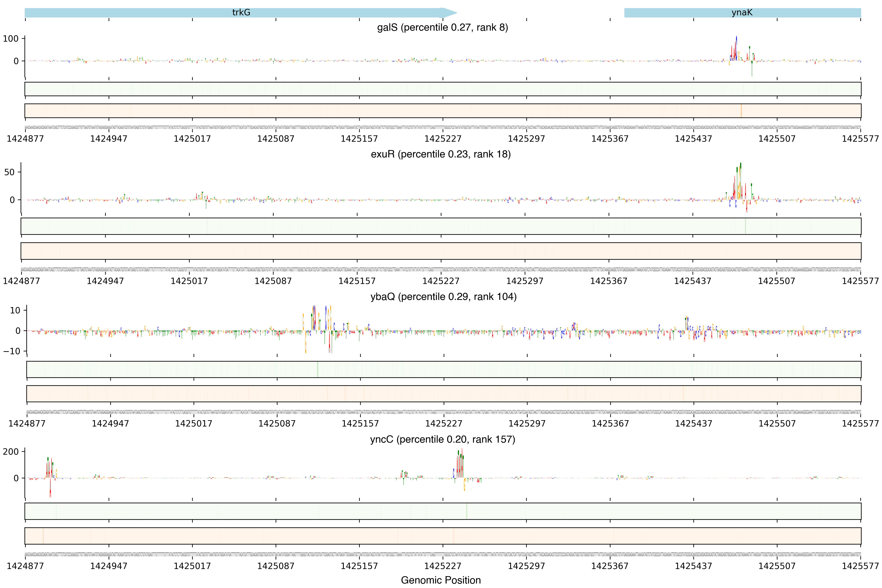
Task: Click the Genomic Position axis label
Action: click(x=441, y=580)
